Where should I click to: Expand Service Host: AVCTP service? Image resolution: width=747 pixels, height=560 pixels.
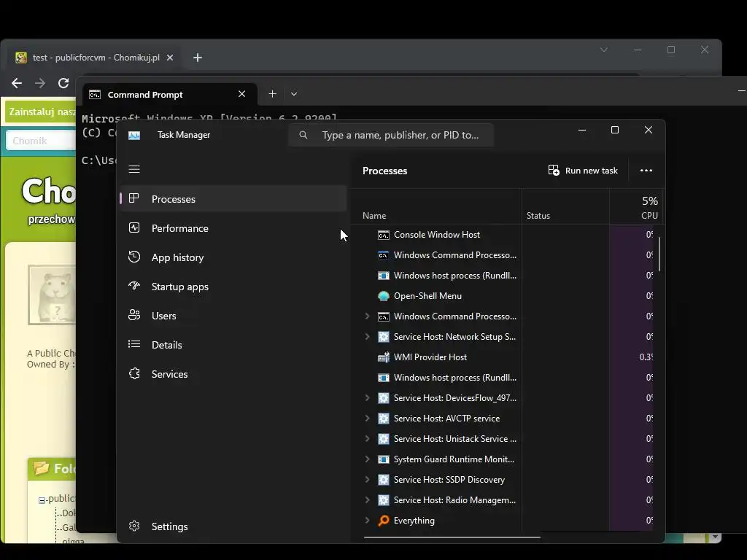[x=367, y=419]
